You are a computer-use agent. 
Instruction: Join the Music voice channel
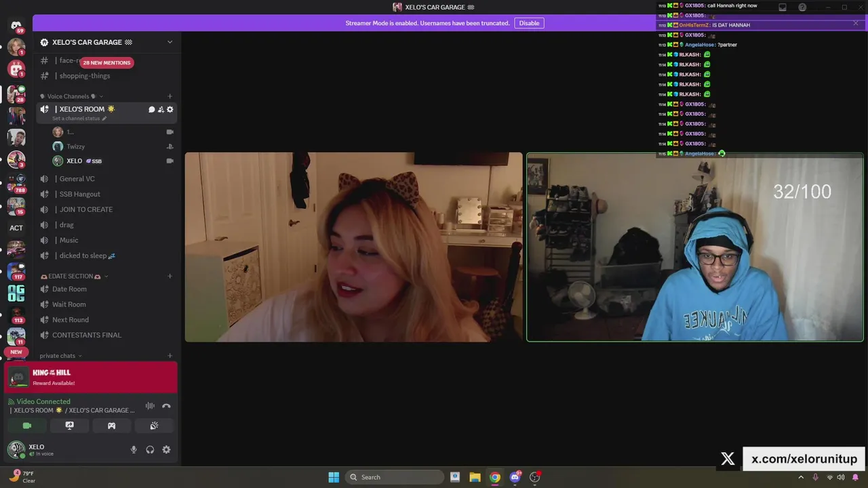click(x=106, y=240)
